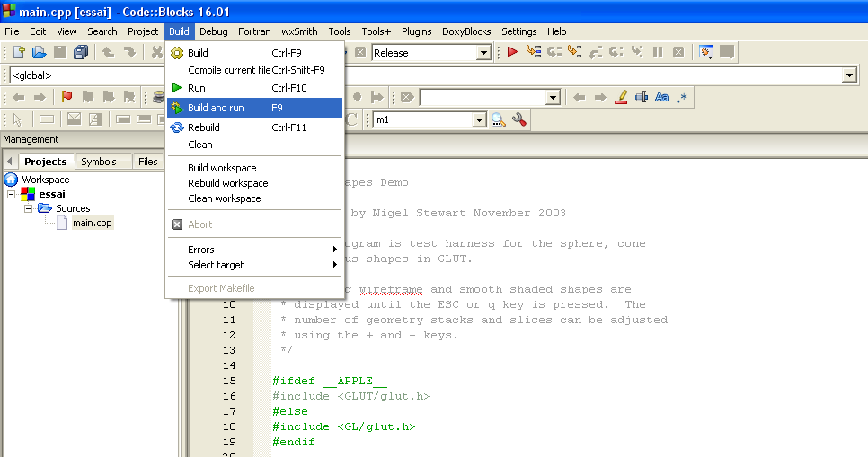Open the function list dropdown arrow at the far right
The height and width of the screenshot is (457, 868).
click(x=850, y=75)
